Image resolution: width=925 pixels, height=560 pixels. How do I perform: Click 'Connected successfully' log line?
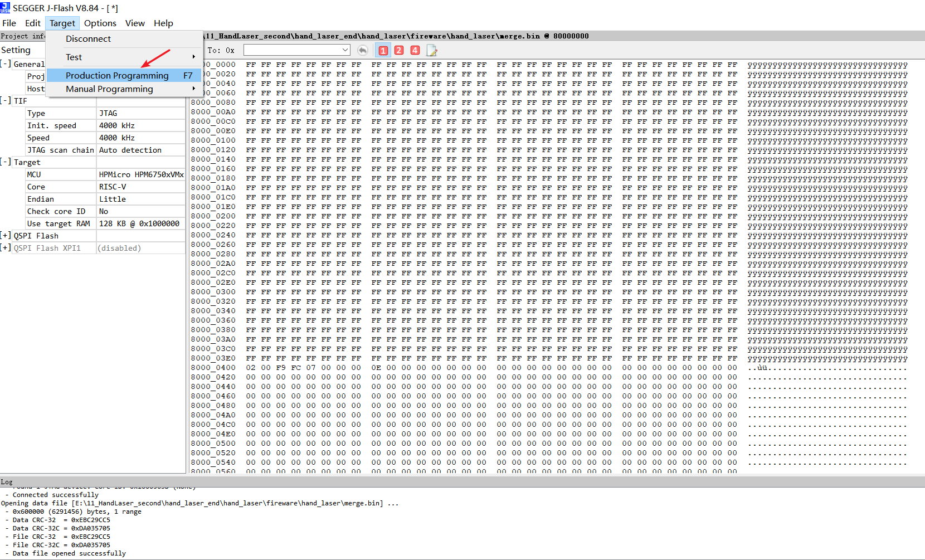click(x=55, y=495)
